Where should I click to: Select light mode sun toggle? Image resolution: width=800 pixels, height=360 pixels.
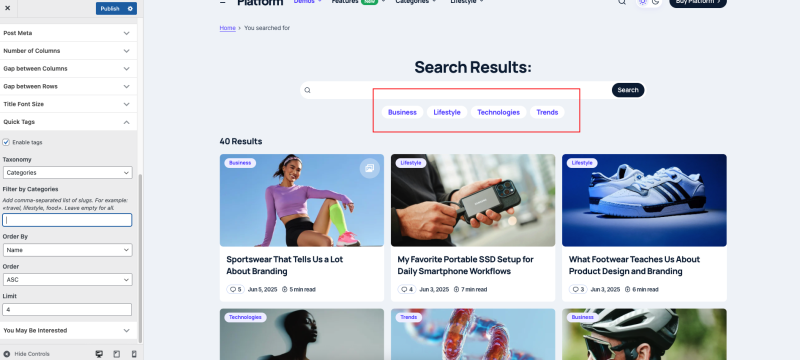(x=642, y=2)
